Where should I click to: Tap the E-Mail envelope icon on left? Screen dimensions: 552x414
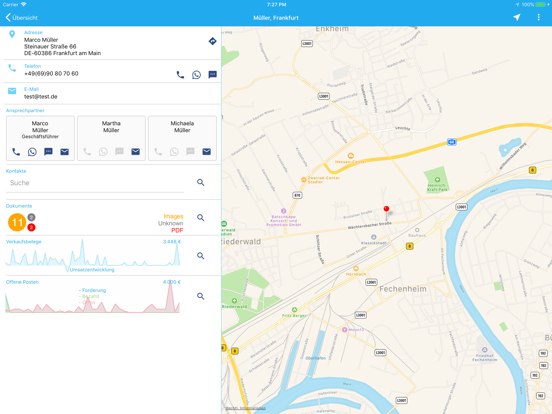12,91
